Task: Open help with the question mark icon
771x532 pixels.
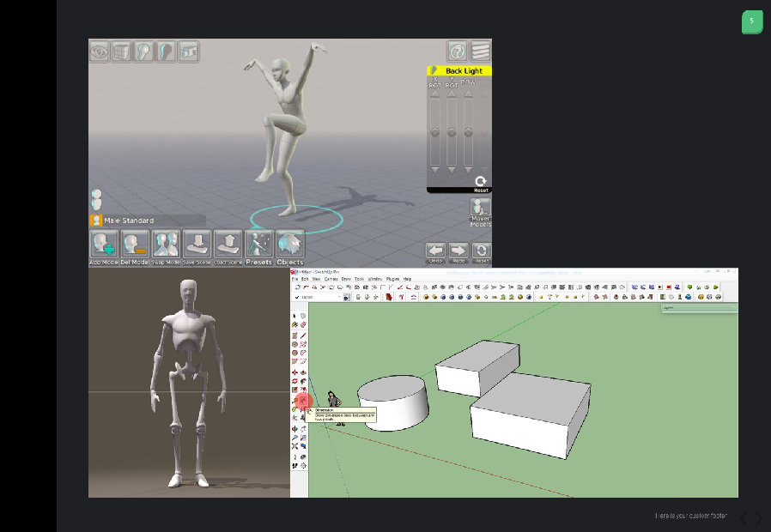Action: tap(458, 51)
